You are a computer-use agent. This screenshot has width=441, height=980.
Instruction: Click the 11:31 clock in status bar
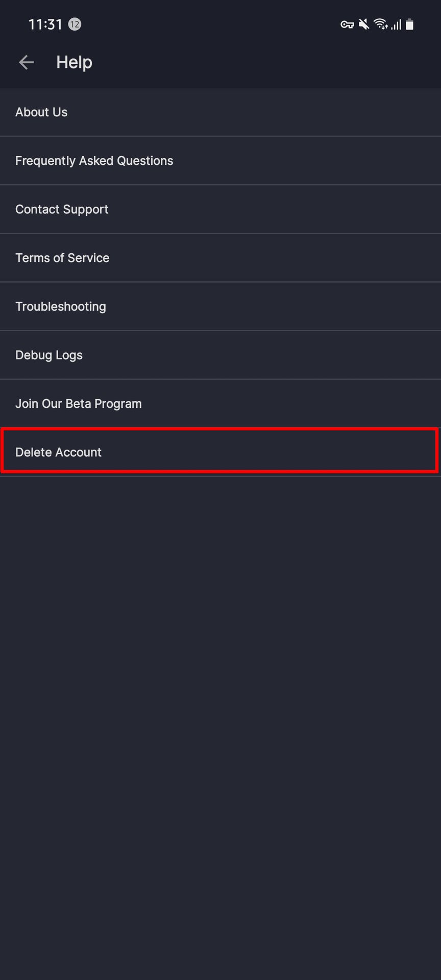click(x=45, y=24)
